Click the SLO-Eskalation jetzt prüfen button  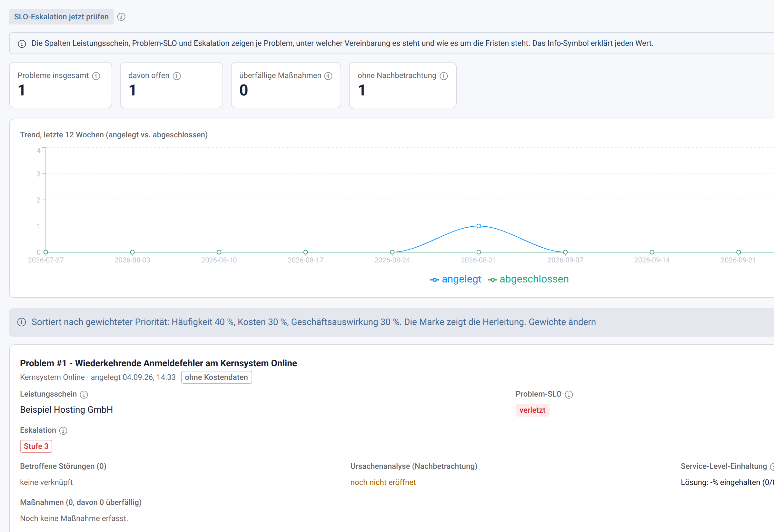tap(61, 17)
